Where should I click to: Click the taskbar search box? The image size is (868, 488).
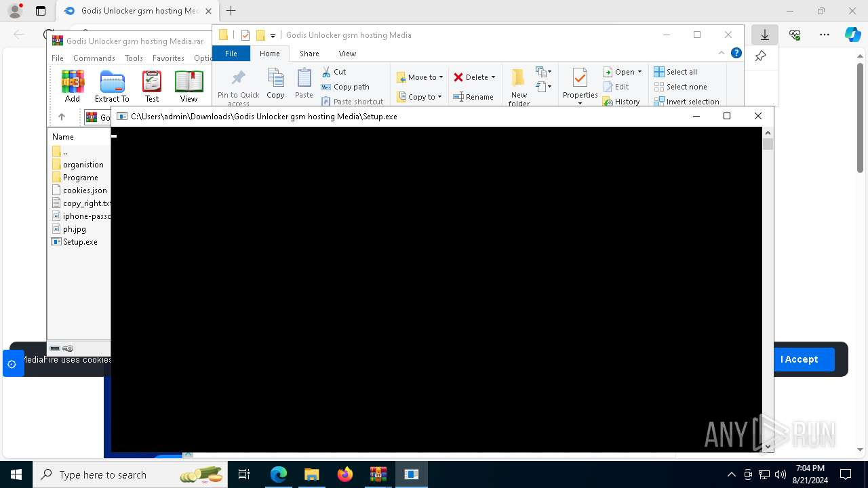pyautogui.click(x=130, y=474)
